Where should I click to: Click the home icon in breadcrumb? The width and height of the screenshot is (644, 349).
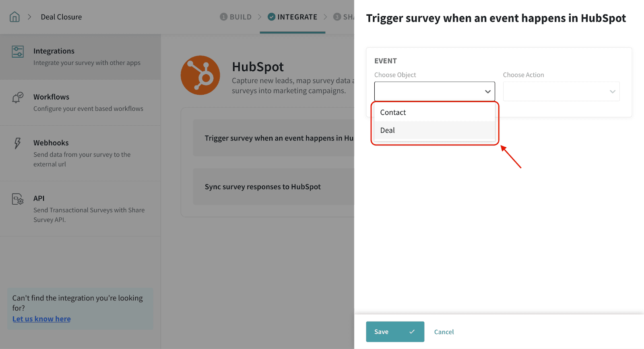(x=14, y=17)
